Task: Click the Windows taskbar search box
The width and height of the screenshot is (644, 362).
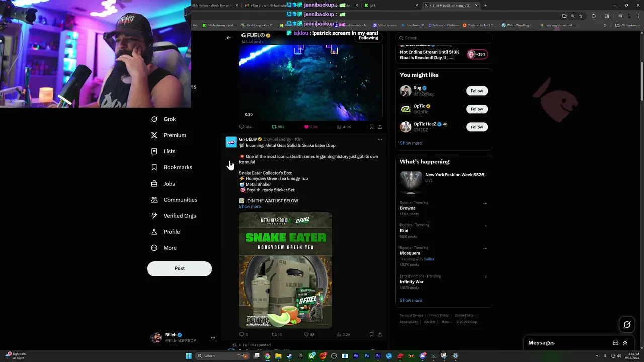Action: point(222,356)
